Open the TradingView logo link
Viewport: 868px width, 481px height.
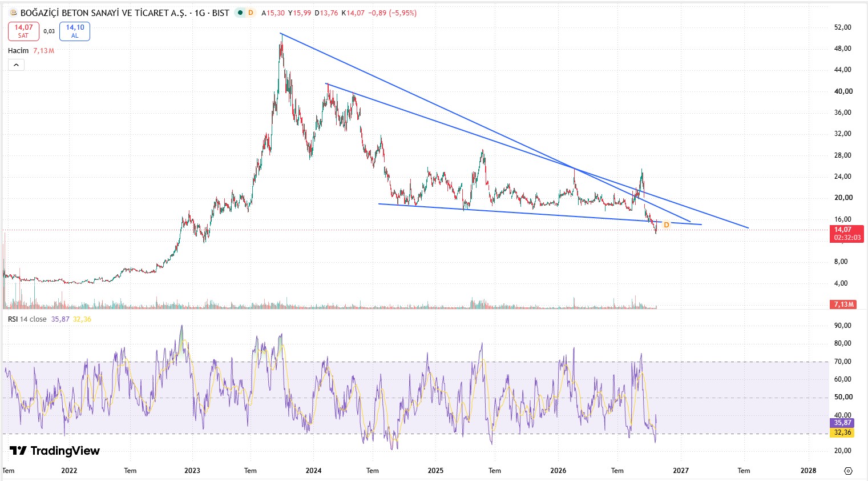pos(55,451)
